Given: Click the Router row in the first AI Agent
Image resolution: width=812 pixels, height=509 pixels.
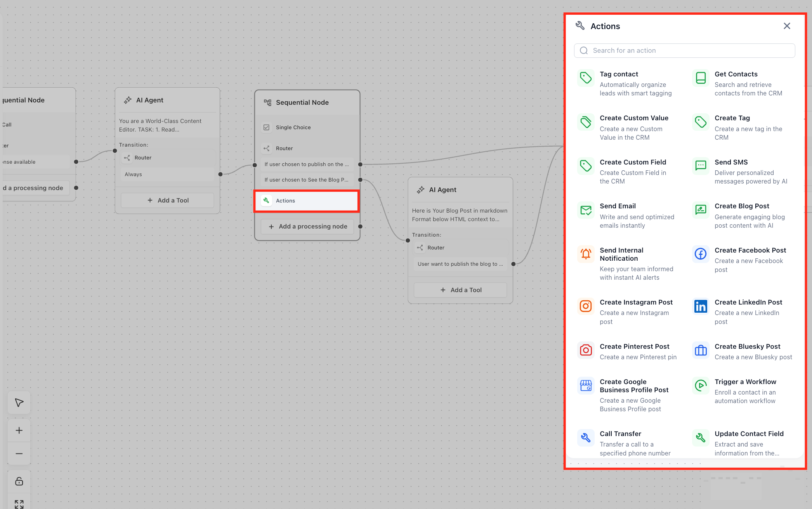Looking at the screenshot, I should [x=168, y=158].
